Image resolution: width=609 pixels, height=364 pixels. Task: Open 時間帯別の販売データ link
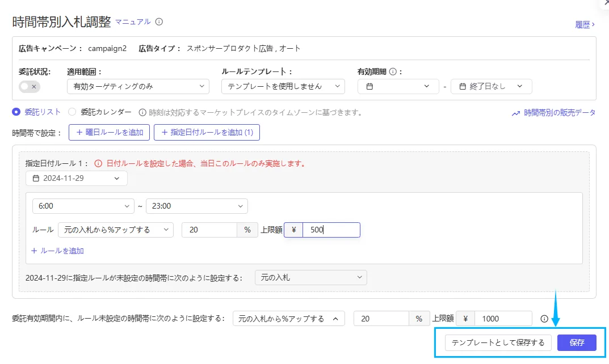[x=559, y=113]
